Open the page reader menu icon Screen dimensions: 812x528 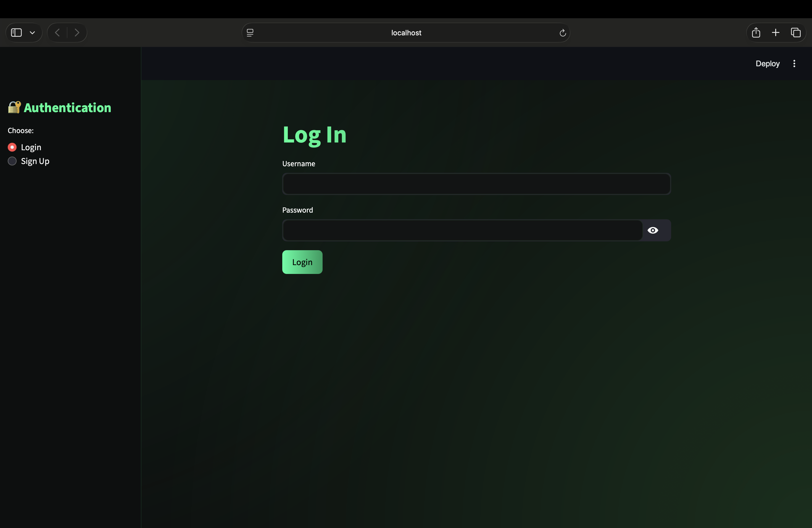pos(250,33)
